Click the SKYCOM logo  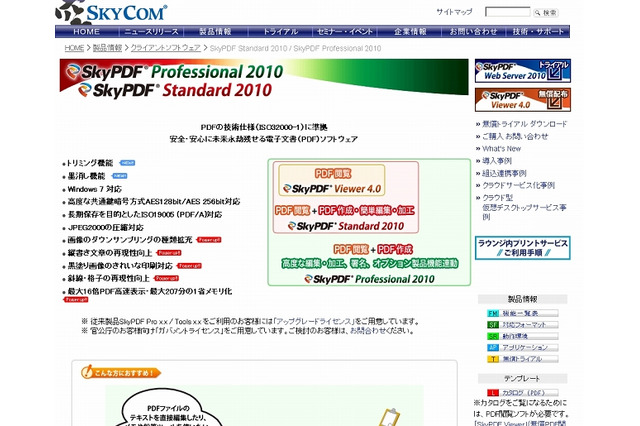[x=111, y=12]
